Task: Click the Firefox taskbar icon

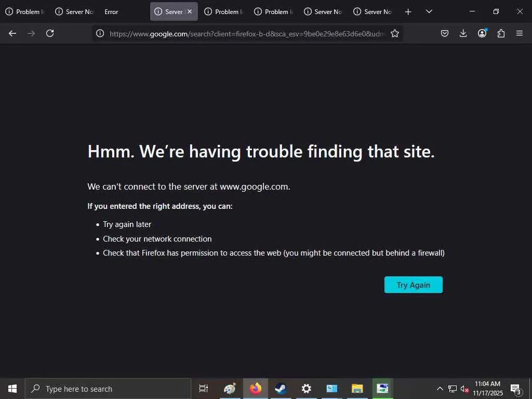Action: point(256,389)
